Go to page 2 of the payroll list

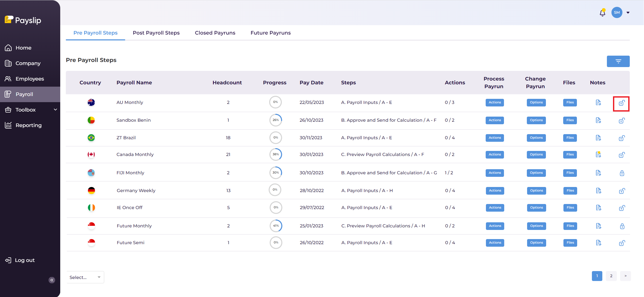(611, 276)
